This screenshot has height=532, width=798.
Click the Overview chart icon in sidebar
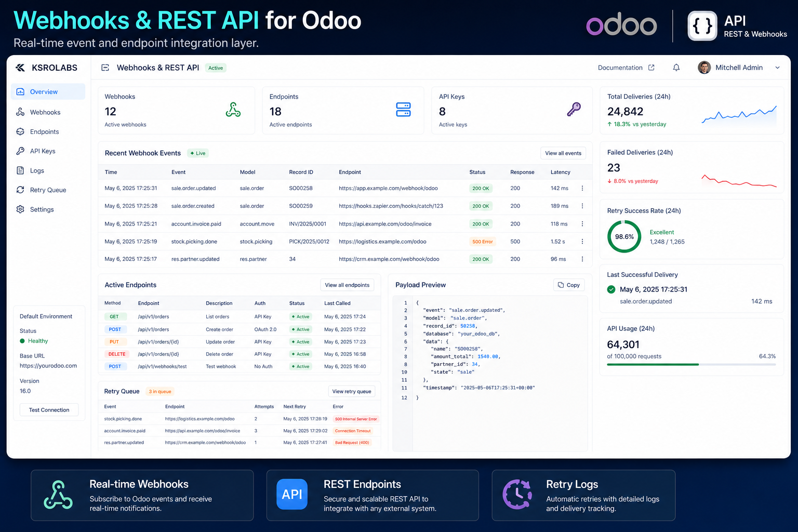(x=20, y=91)
